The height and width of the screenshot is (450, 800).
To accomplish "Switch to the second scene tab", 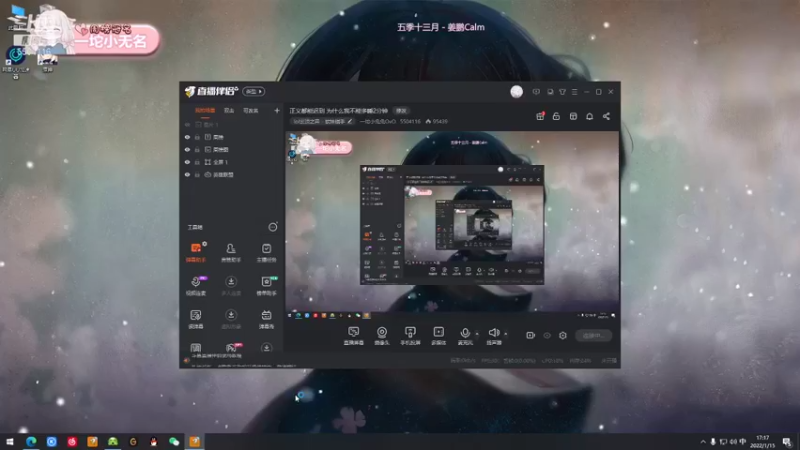I will point(229,110).
